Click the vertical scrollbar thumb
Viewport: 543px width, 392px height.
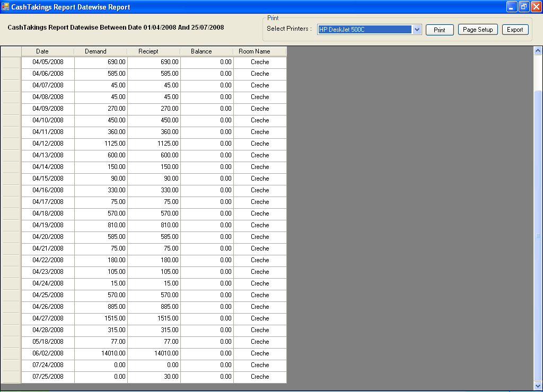[538, 236]
